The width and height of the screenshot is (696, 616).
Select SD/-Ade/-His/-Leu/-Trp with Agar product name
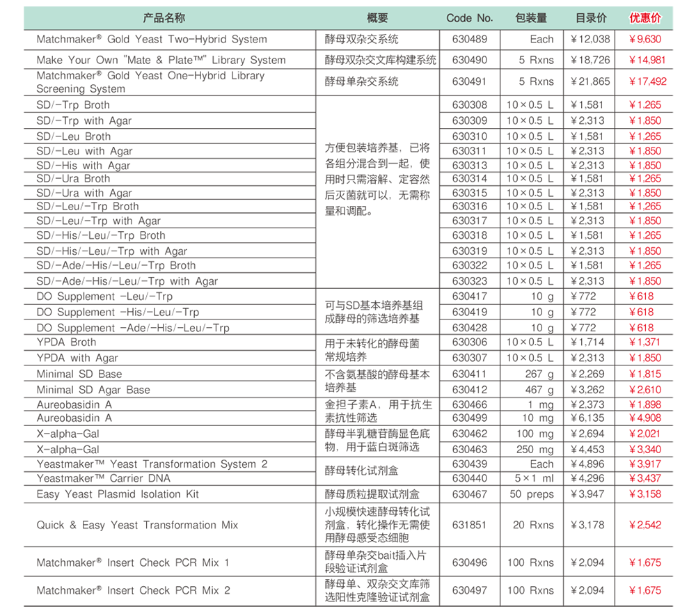tap(127, 281)
